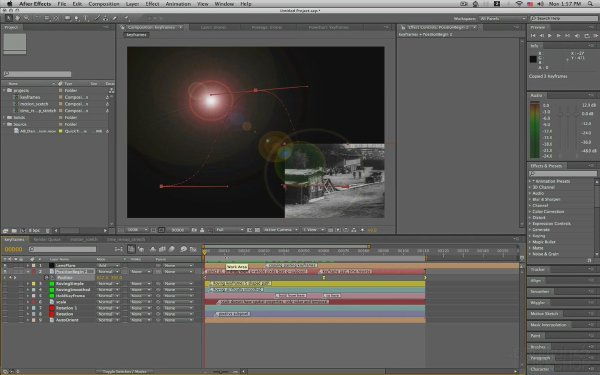Select the Rectangle shape tool
The width and height of the screenshot is (600, 375).
67,18
